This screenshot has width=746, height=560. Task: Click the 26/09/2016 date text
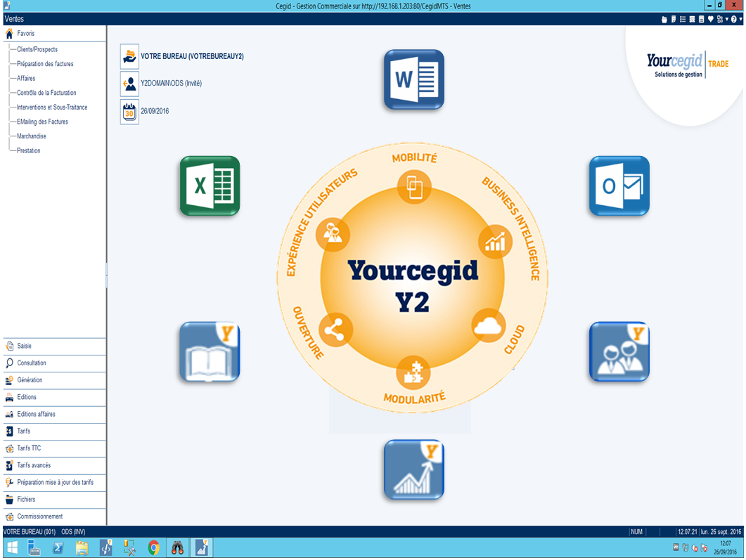click(155, 111)
